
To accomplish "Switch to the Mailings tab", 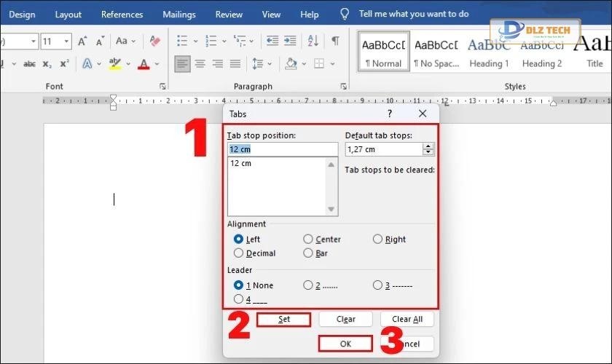I will pyautogui.click(x=178, y=14).
